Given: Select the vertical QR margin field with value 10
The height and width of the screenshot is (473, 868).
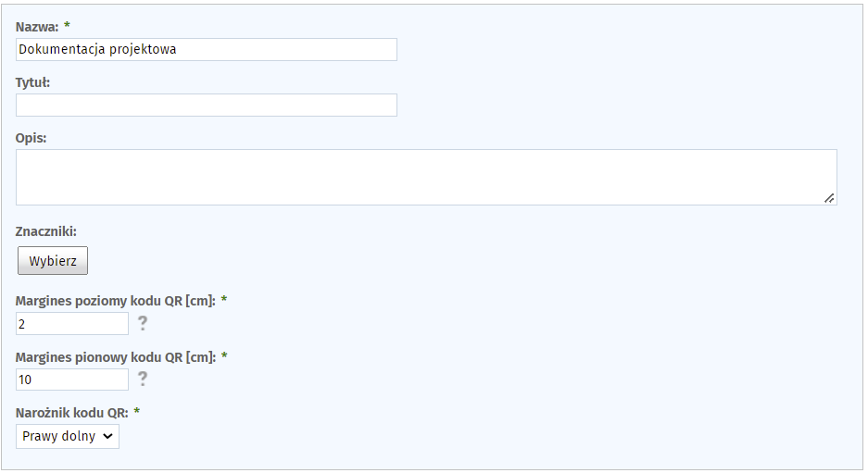Looking at the screenshot, I should pyautogui.click(x=72, y=380).
